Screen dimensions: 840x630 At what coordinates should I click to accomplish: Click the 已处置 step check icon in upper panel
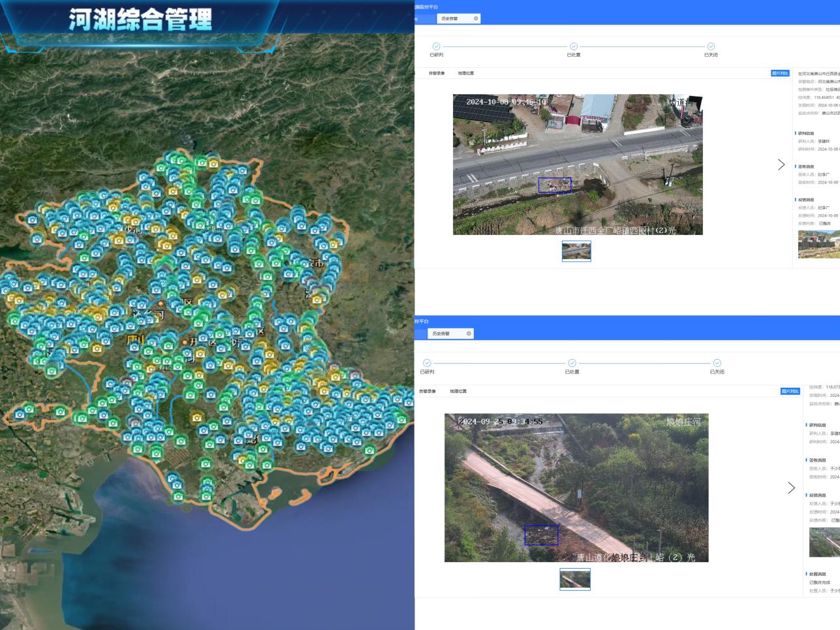click(573, 46)
